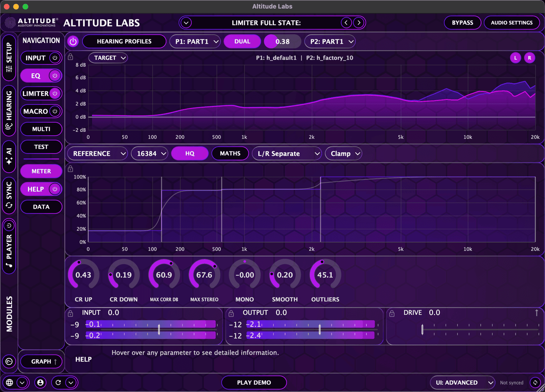Toggle the DUAL profile mode button
Image resolution: width=545 pixels, height=392 pixels.
pos(242,41)
